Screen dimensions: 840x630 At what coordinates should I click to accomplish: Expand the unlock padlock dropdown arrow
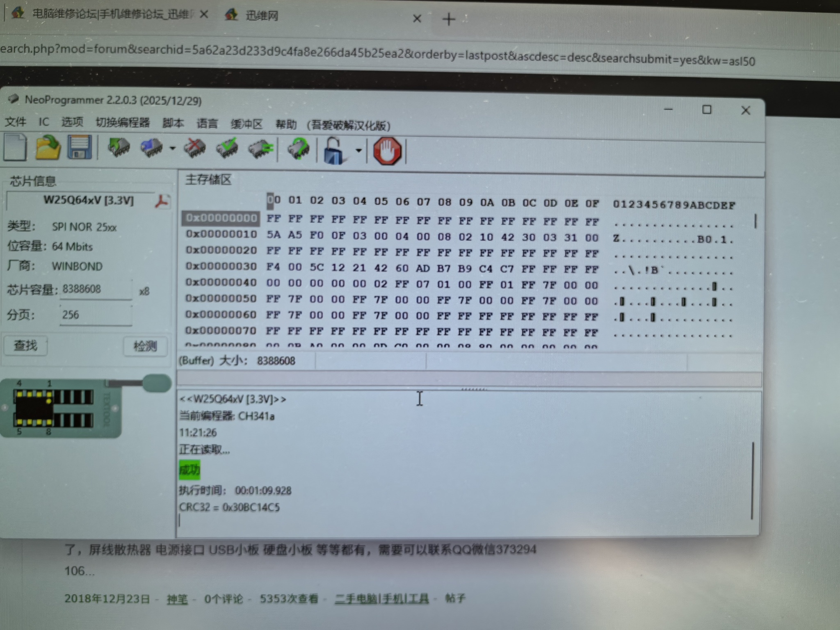[x=358, y=151]
